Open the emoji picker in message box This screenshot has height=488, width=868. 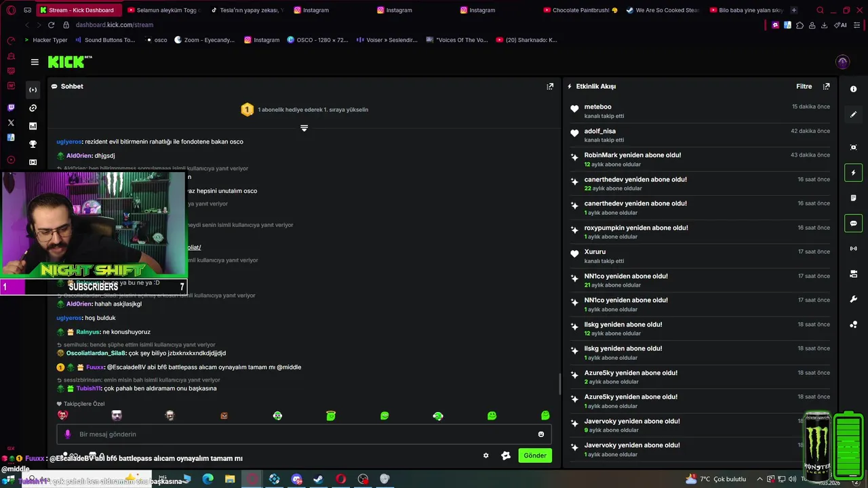coord(541,434)
